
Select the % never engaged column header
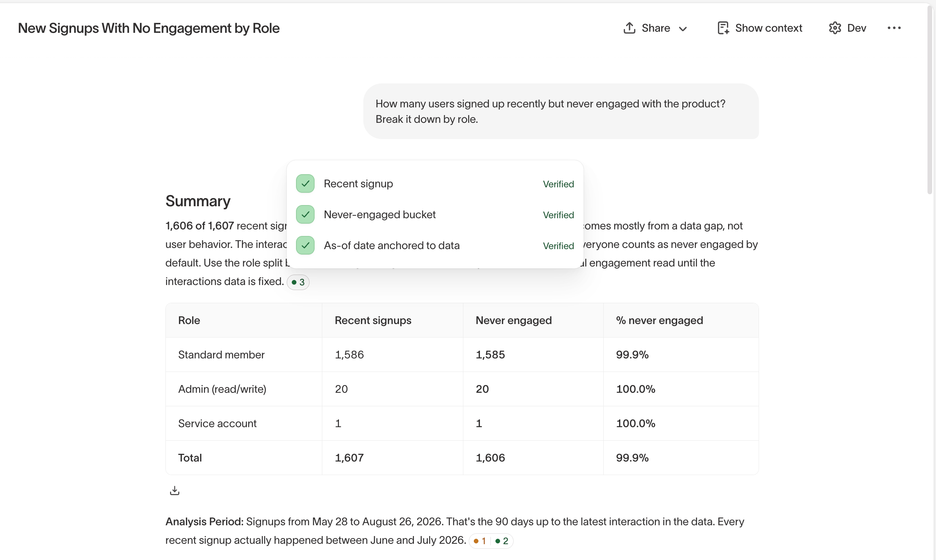pos(659,321)
